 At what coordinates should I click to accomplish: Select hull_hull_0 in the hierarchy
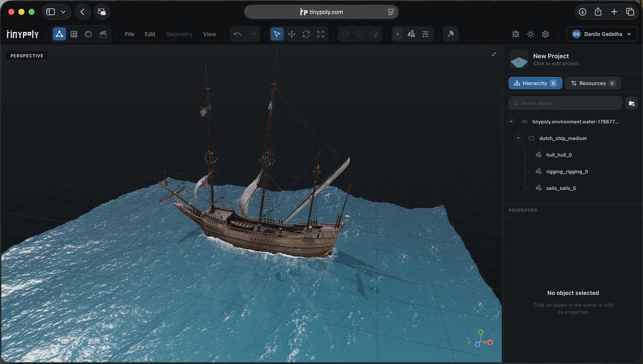[559, 155]
